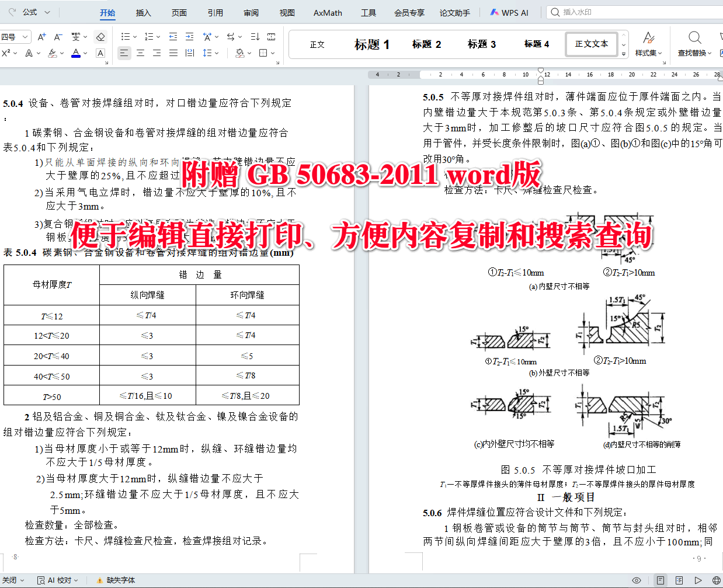Image resolution: width=723 pixels, height=588 pixels.
Task: Toggle left text alignment
Action: pyautogui.click(x=124, y=53)
